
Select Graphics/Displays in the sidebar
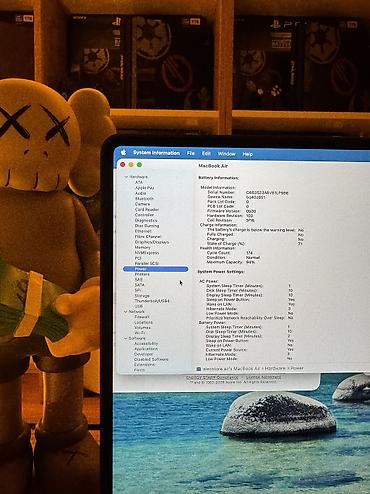click(x=152, y=242)
